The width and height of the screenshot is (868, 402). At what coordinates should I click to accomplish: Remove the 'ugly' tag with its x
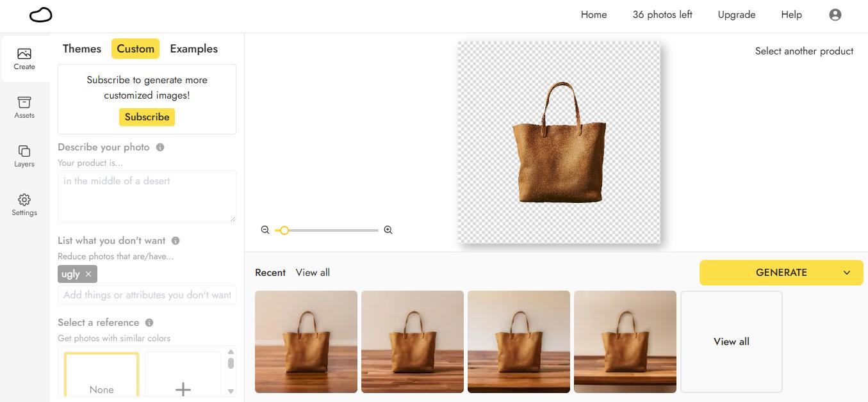point(88,274)
